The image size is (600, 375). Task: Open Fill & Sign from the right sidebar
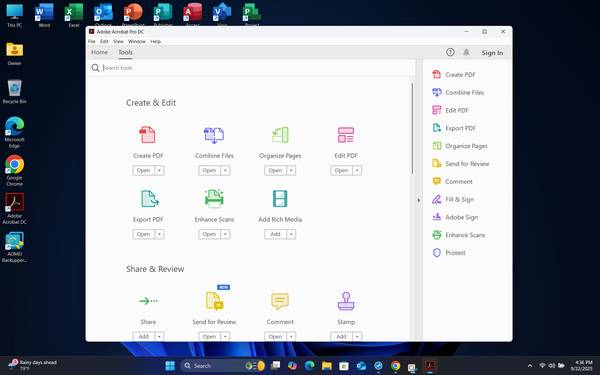(453, 199)
